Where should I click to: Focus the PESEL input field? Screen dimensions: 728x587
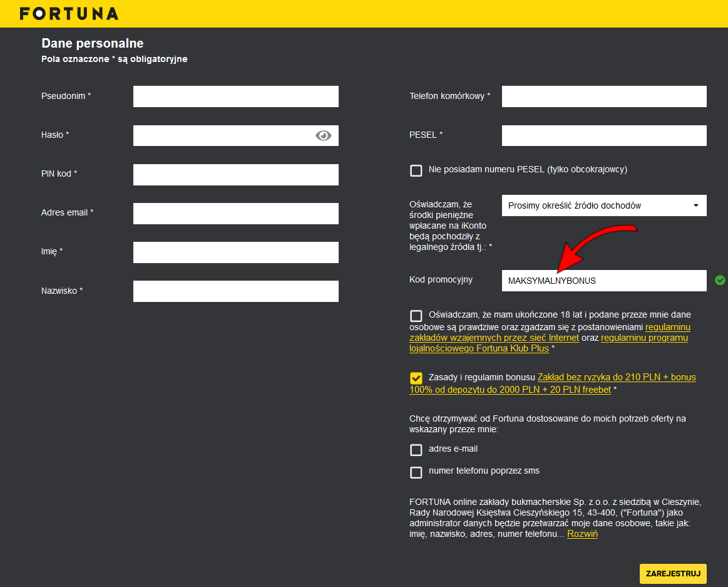(604, 135)
